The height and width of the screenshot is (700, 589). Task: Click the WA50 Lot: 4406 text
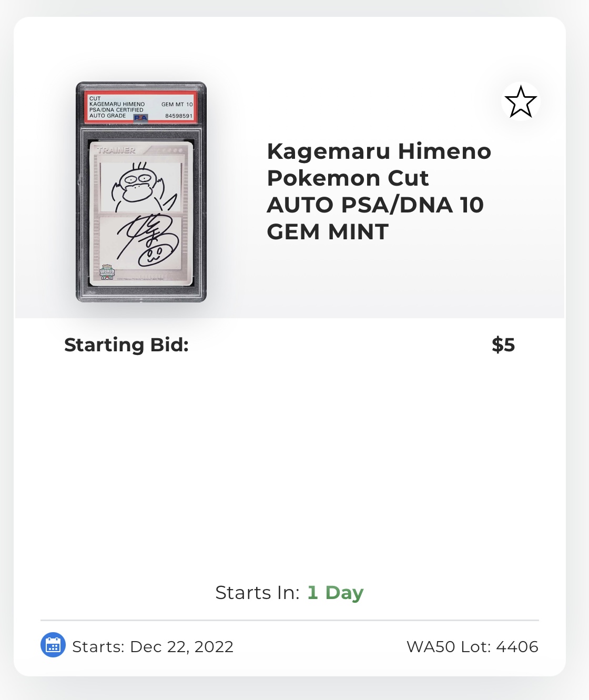[x=472, y=646]
